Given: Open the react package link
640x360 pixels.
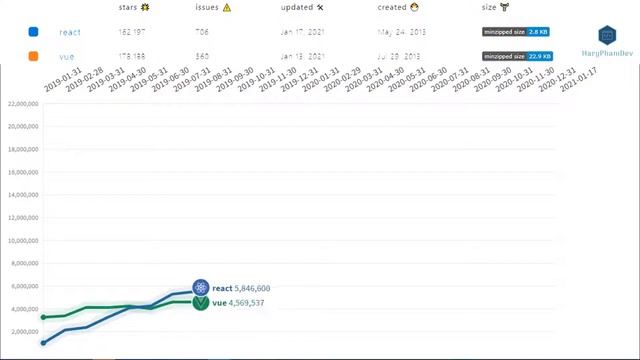Looking at the screenshot, I should [70, 32].
